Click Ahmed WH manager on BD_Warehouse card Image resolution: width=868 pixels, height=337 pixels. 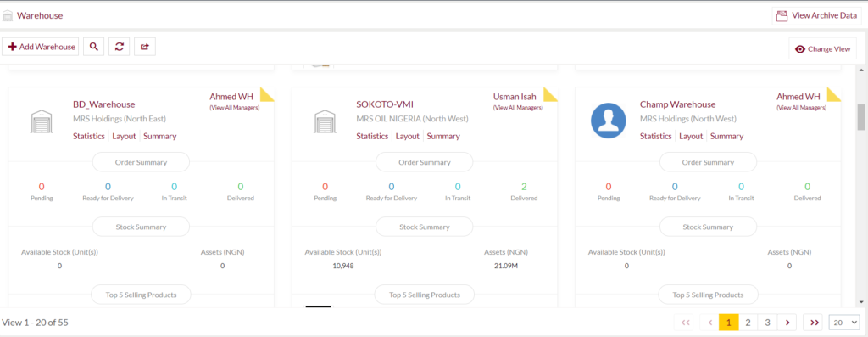tap(231, 97)
